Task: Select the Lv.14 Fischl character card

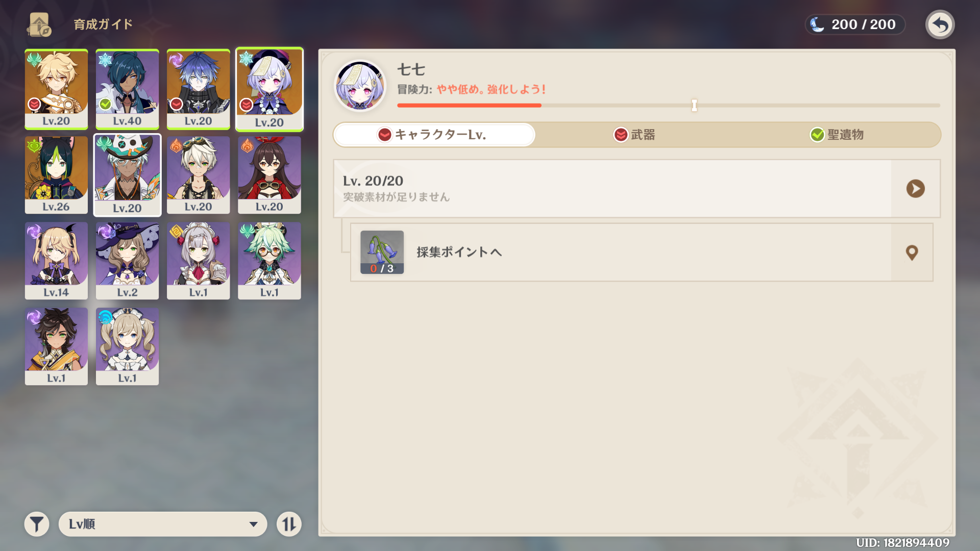Action: [56, 261]
